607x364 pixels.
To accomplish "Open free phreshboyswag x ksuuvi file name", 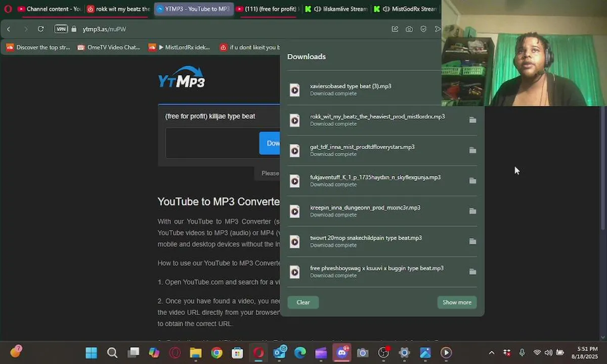I will pyautogui.click(x=377, y=268).
